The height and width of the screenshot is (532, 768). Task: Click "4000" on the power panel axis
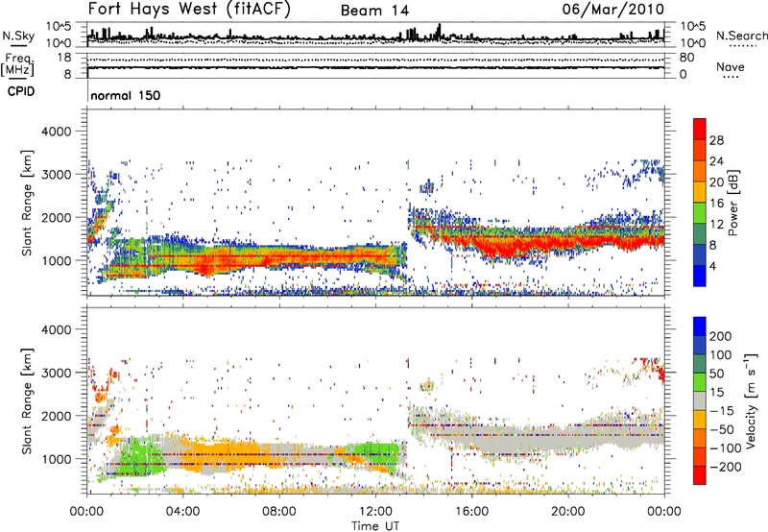click(x=56, y=132)
